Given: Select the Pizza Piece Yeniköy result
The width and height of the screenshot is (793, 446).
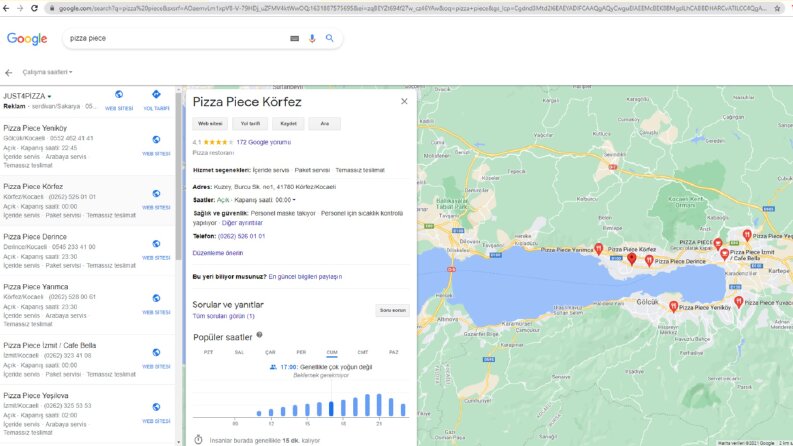Looking at the screenshot, I should click(87, 147).
